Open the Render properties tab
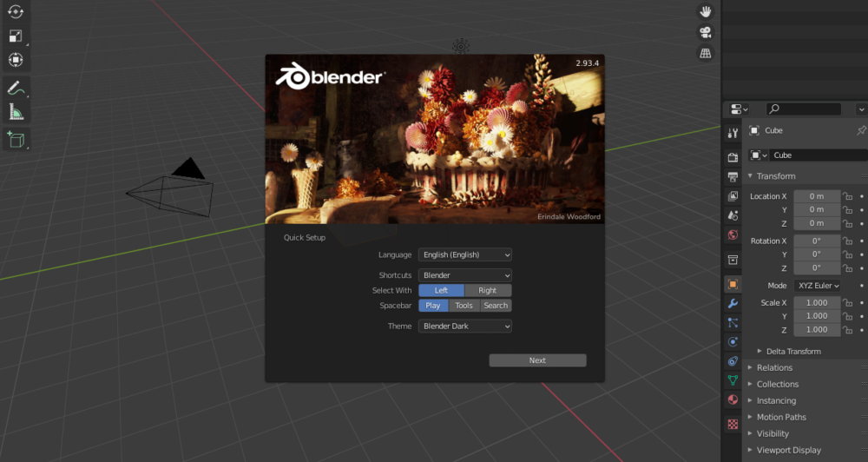Image resolution: width=868 pixels, height=462 pixels. (x=733, y=158)
